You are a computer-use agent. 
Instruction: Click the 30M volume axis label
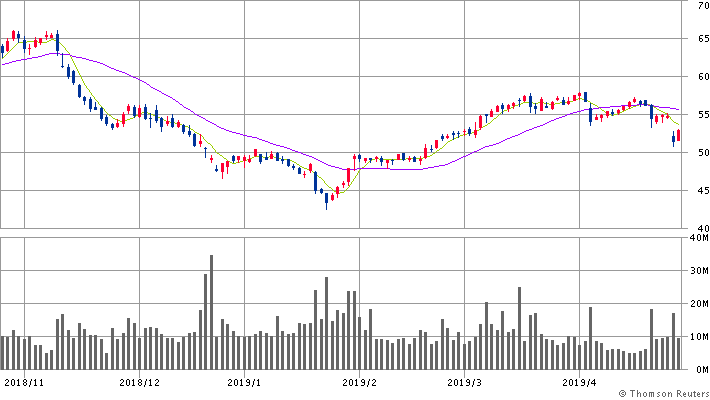click(x=700, y=271)
